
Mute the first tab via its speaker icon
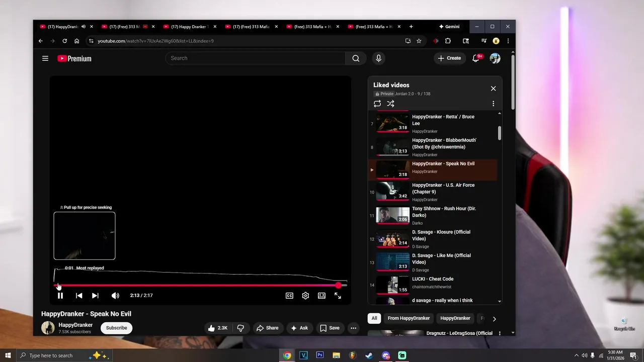[84, 27]
